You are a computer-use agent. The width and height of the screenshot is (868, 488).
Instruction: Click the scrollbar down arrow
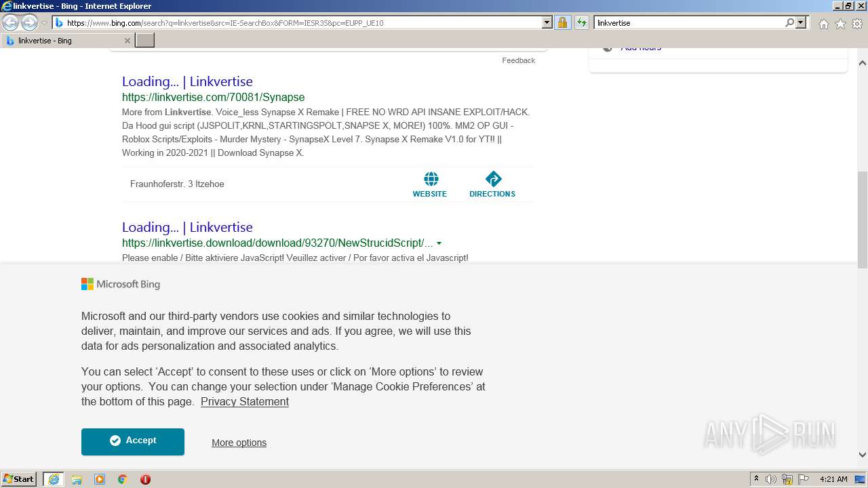863,455
